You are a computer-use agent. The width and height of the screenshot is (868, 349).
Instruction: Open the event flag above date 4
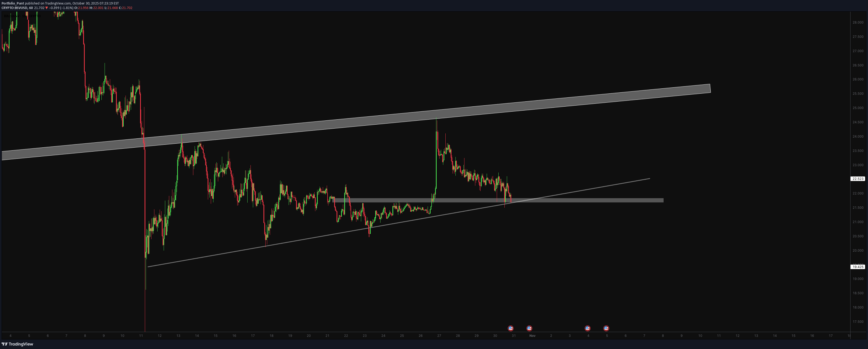(x=588, y=328)
